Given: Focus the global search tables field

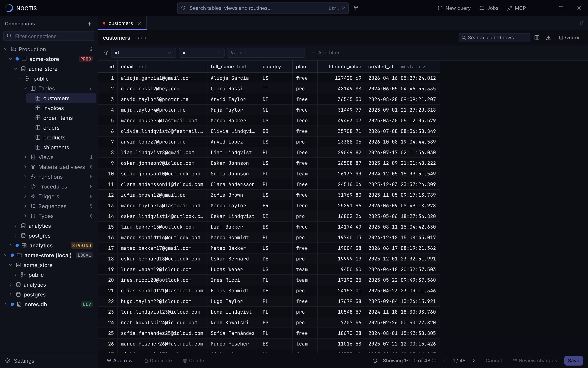Looking at the screenshot, I should coord(263,8).
